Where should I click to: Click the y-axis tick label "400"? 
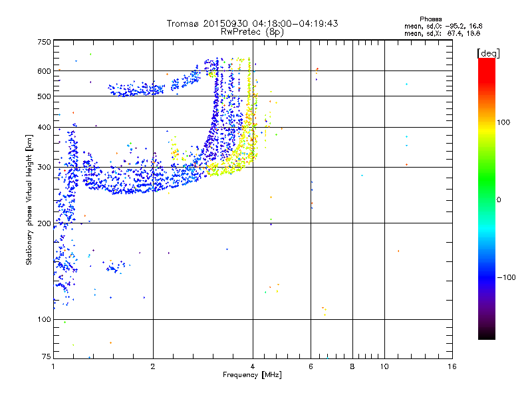coord(44,127)
